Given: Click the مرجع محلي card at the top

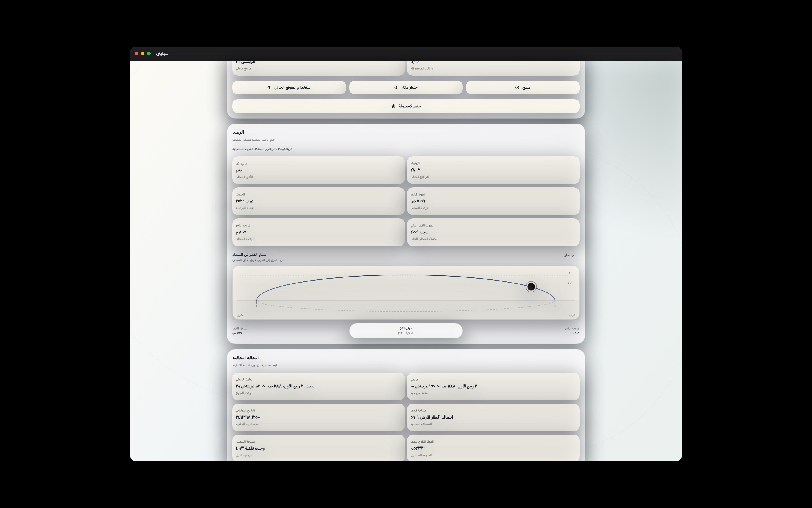Looking at the screenshot, I should point(318,68).
